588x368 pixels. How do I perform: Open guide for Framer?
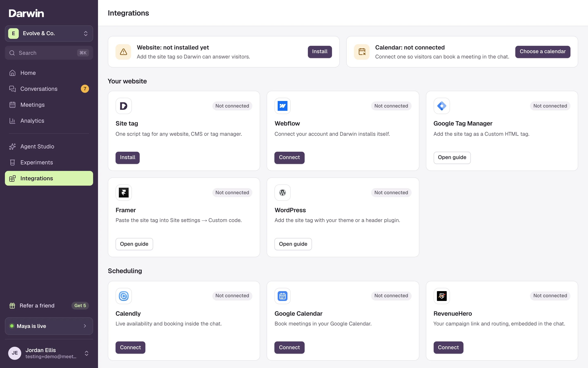[x=134, y=244]
